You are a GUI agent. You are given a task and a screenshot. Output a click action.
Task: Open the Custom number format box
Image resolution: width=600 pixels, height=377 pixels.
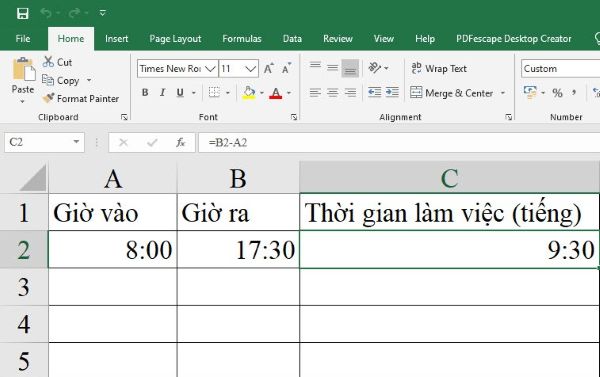click(x=561, y=69)
